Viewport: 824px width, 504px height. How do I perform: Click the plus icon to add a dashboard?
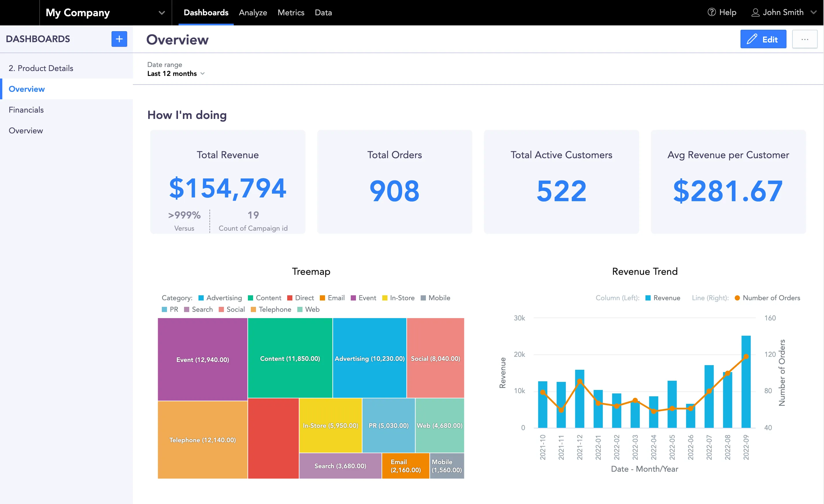119,39
